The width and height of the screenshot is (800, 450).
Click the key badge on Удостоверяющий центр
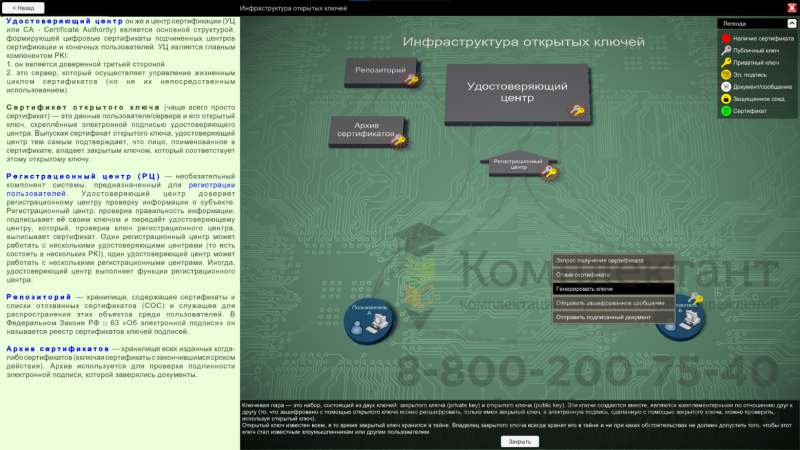[577, 111]
